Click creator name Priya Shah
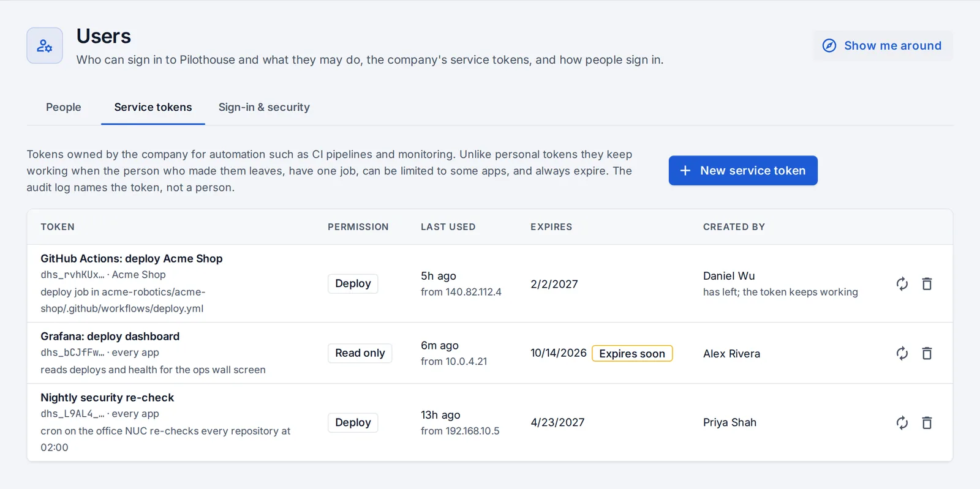This screenshot has width=980, height=489. pyautogui.click(x=729, y=422)
